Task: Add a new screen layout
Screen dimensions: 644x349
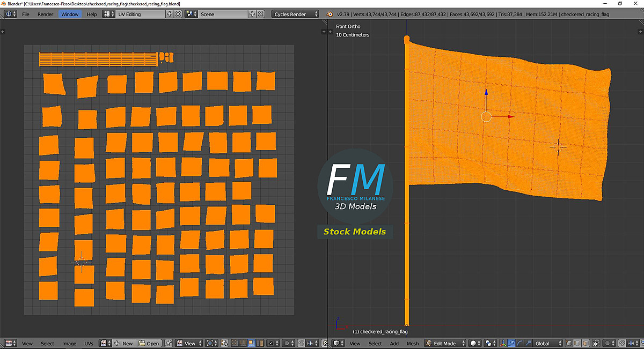Action: (170, 14)
